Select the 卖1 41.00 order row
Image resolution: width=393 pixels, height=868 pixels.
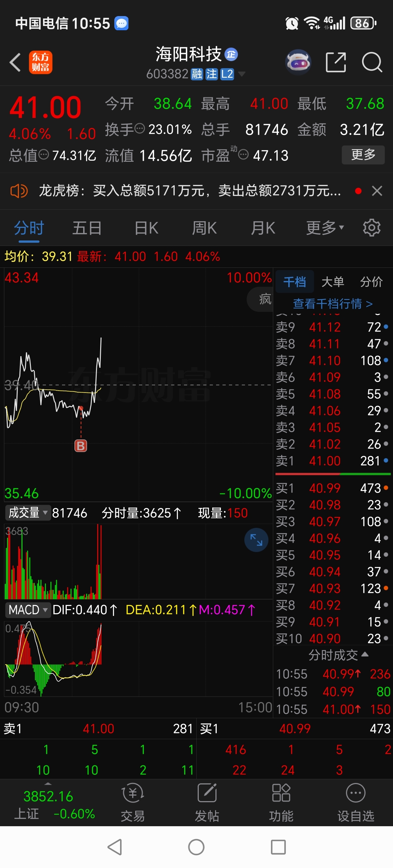332,461
